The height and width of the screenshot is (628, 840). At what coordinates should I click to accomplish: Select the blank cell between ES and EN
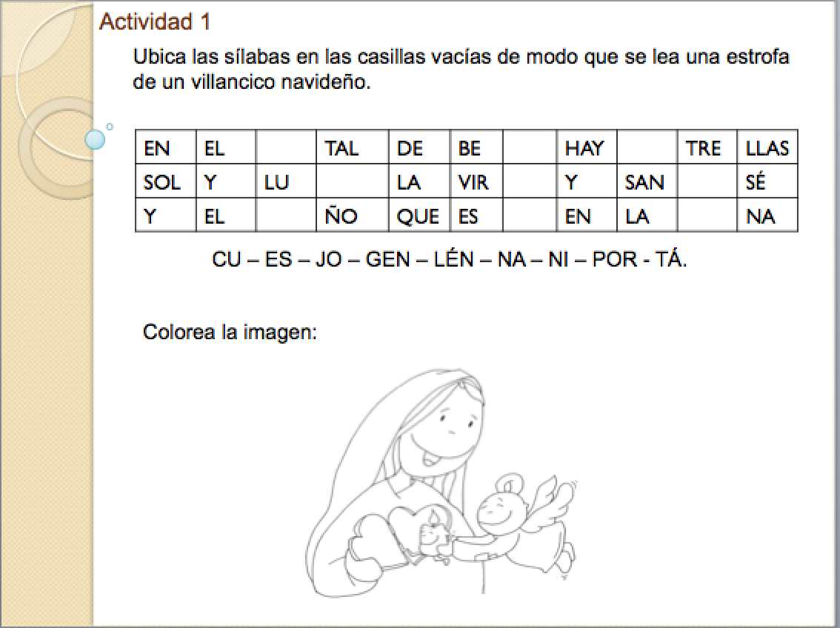click(529, 216)
